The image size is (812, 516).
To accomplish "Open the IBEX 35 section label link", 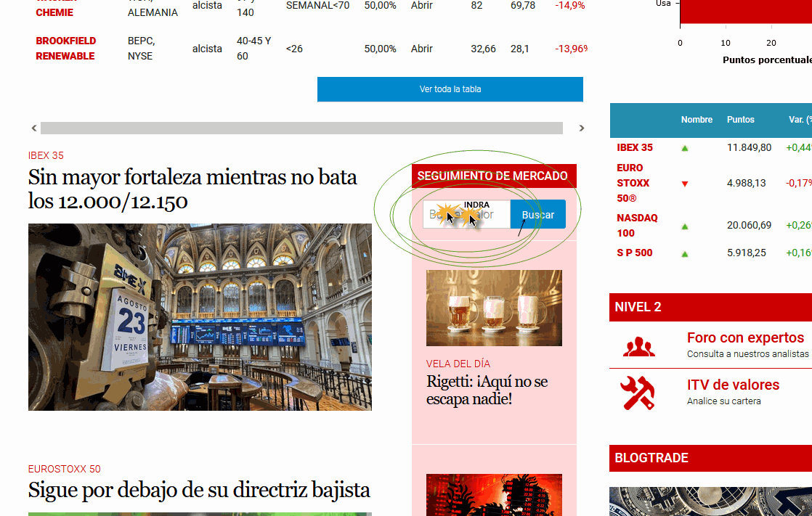I will point(46,155).
